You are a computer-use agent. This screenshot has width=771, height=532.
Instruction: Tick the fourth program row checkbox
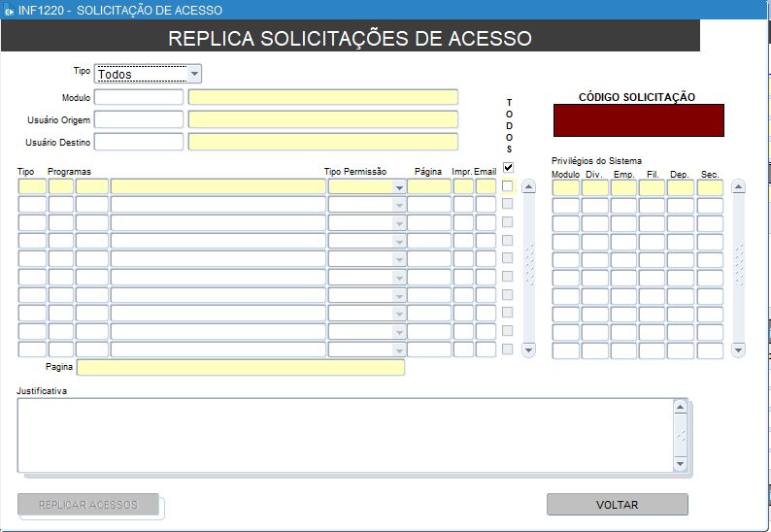click(508, 240)
